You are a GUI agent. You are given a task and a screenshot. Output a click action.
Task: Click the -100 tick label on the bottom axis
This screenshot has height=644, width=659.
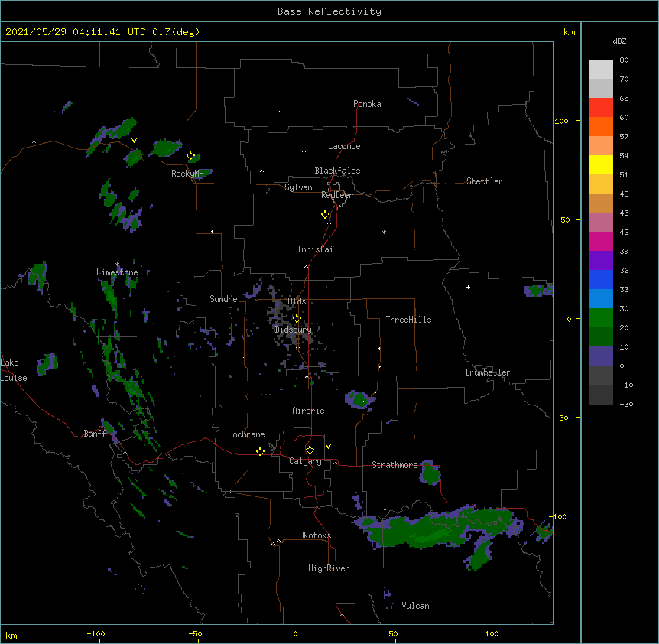point(96,633)
